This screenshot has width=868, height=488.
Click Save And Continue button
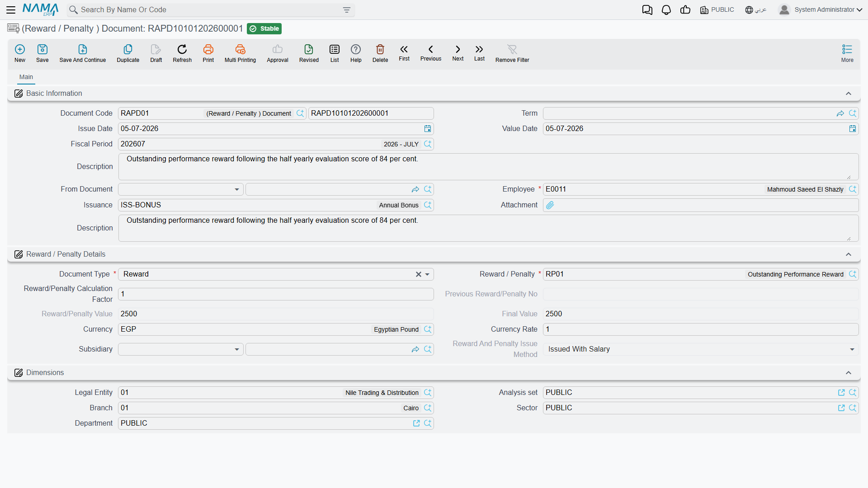[x=83, y=53]
